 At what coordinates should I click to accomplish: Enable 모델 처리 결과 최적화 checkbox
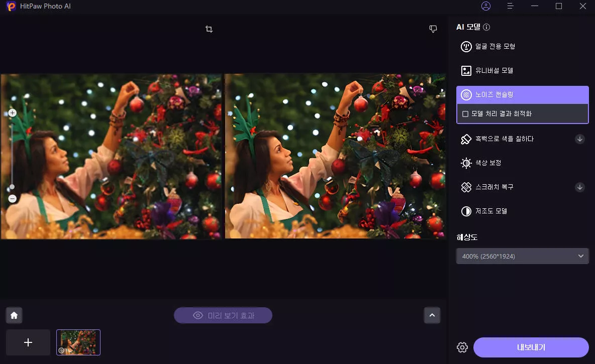tap(465, 114)
